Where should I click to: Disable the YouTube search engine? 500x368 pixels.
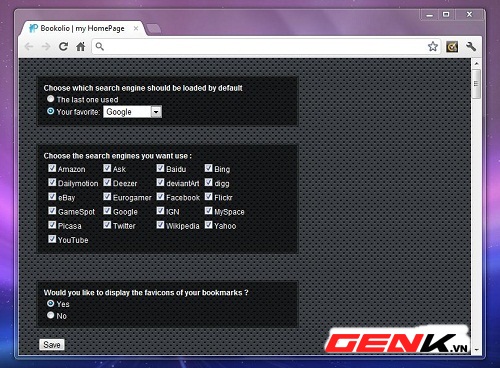[x=52, y=239]
